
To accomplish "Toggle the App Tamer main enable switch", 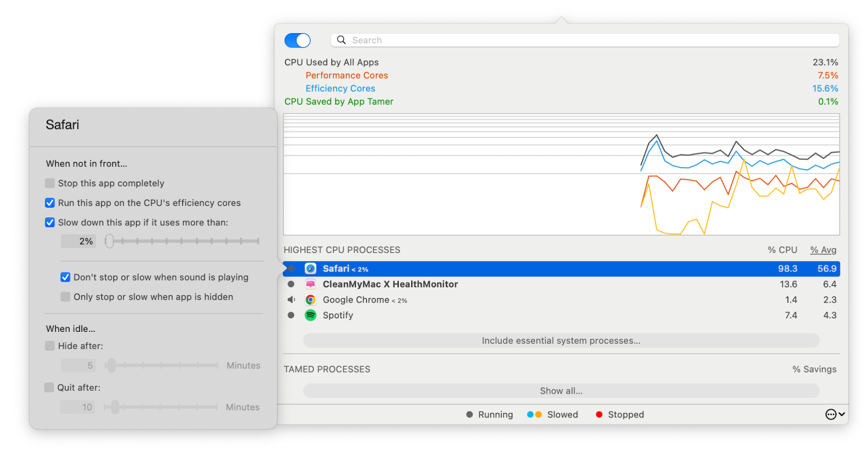I will [x=297, y=40].
